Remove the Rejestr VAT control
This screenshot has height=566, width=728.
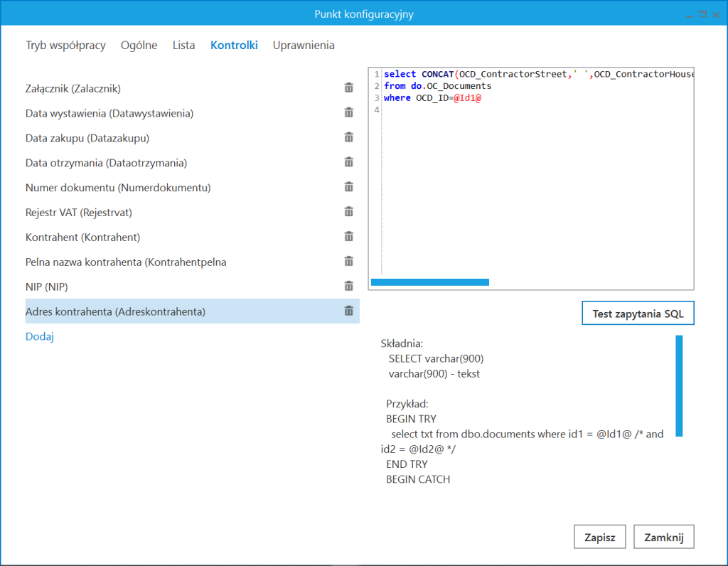348,211
